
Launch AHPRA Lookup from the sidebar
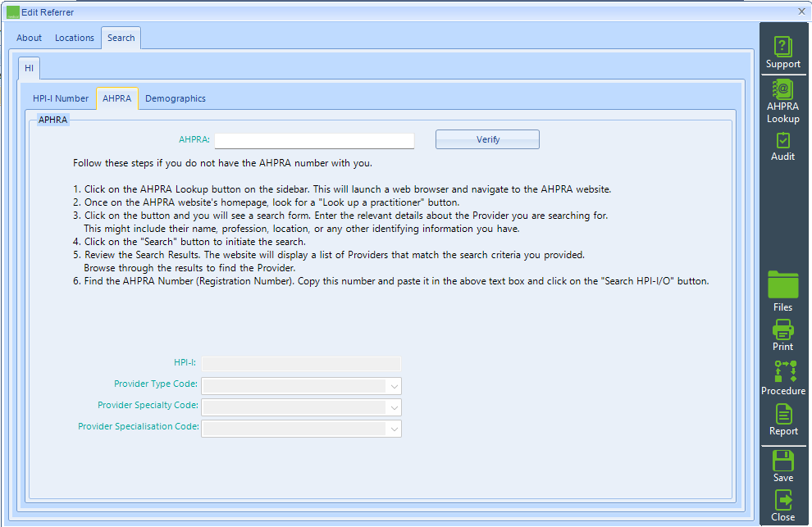click(x=782, y=102)
